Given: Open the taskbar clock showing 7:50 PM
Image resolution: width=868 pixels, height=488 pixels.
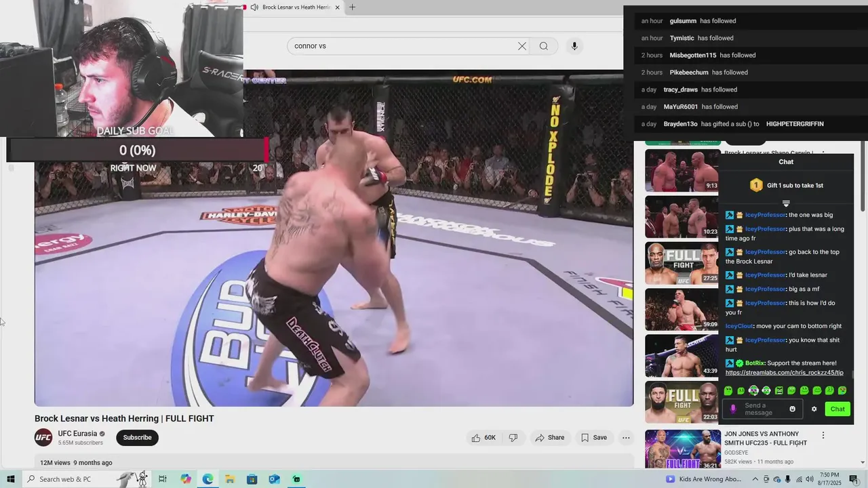Looking at the screenshot, I should [830, 479].
